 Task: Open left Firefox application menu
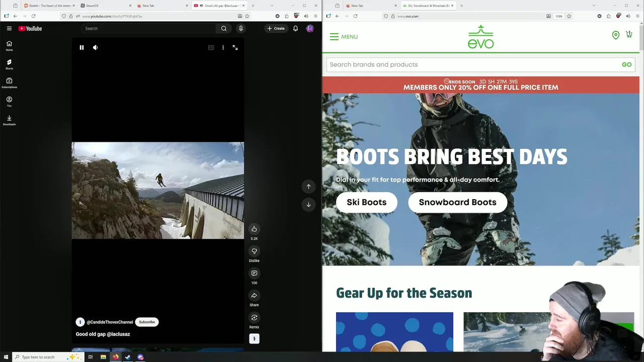(315, 16)
